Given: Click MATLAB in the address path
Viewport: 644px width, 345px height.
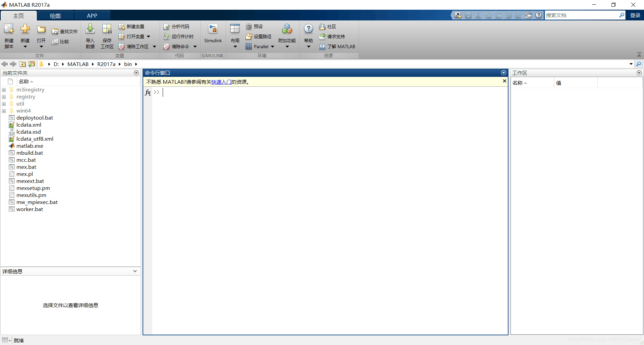Looking at the screenshot, I should pyautogui.click(x=78, y=64).
